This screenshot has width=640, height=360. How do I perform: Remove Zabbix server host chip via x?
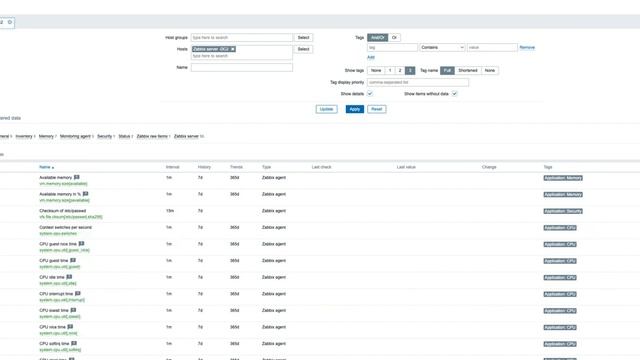pyautogui.click(x=233, y=49)
